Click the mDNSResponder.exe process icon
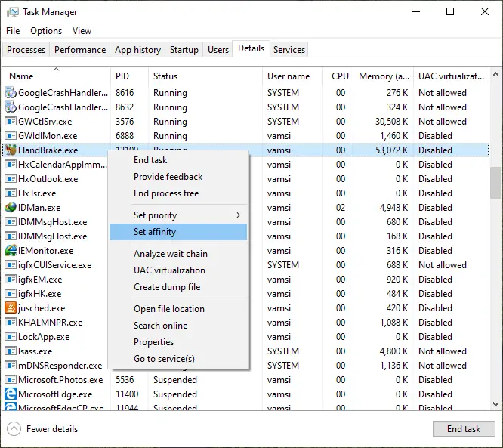The width and height of the screenshot is (503, 448). 11,365
